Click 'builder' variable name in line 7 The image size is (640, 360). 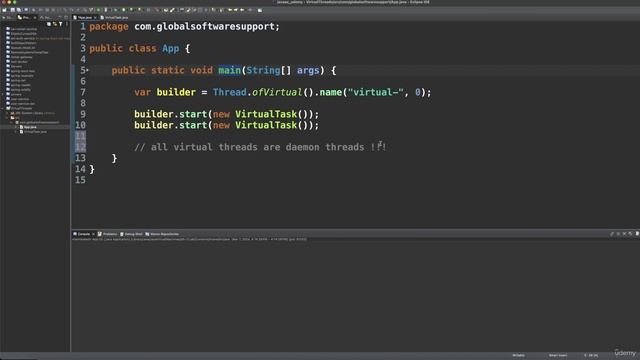click(x=176, y=92)
